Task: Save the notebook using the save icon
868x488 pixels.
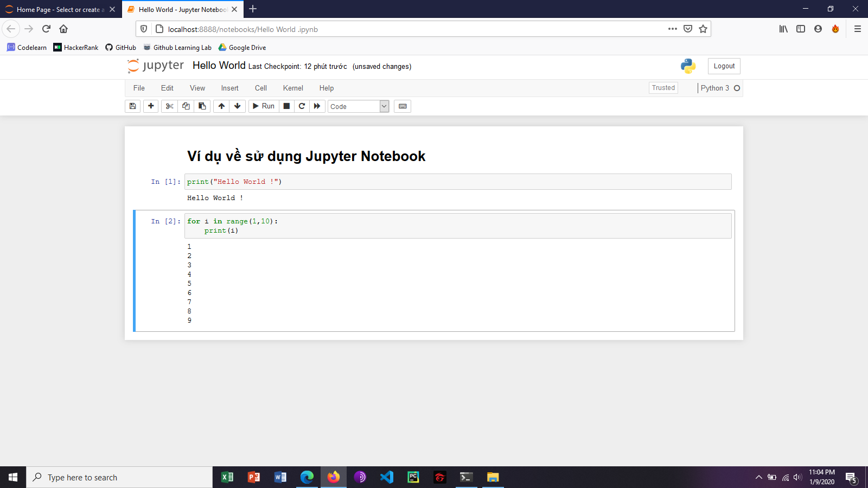Action: 132,106
